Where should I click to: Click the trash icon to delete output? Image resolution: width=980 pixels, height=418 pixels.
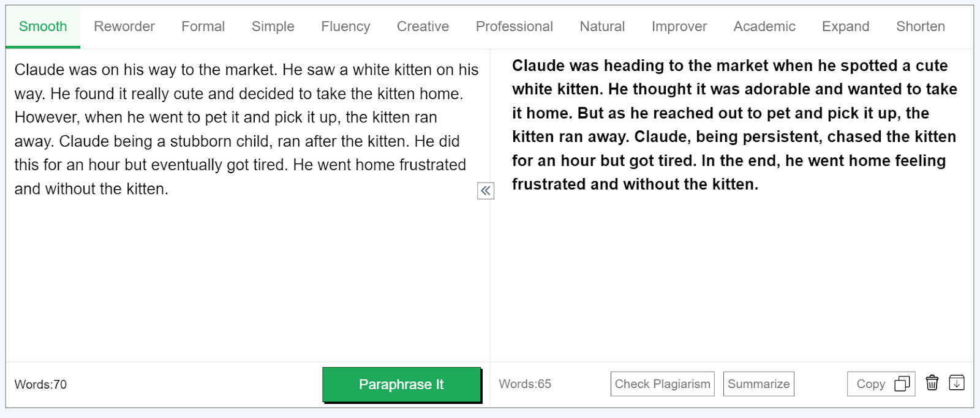(932, 383)
